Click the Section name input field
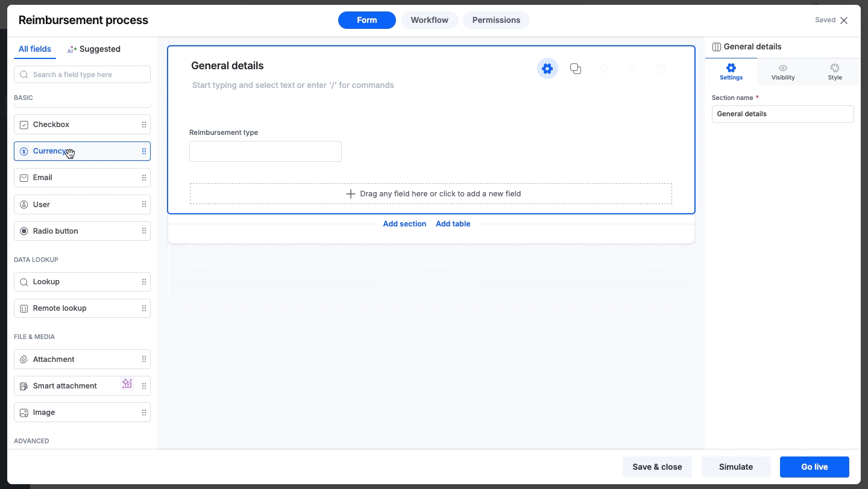This screenshot has height=489, width=868. tap(782, 114)
